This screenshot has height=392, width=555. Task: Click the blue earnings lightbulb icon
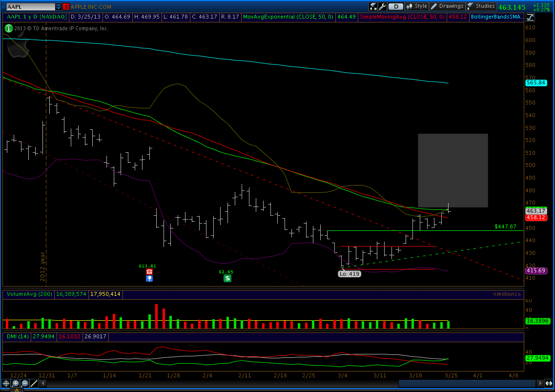(149, 278)
